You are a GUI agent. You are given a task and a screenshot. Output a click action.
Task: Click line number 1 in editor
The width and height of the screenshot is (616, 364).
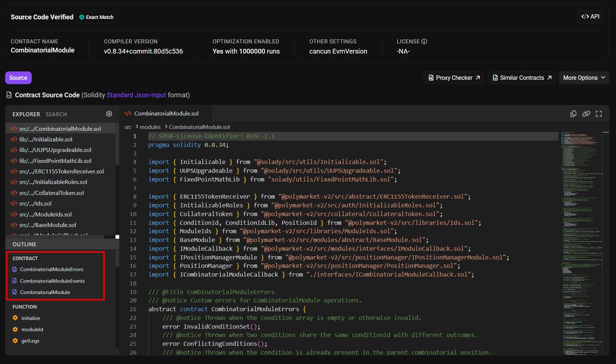[x=134, y=137]
